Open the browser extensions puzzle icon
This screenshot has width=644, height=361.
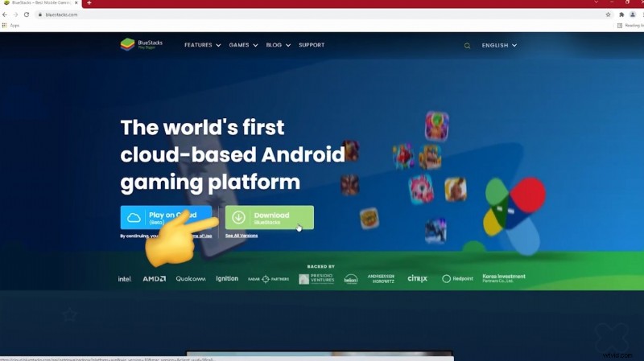pos(621,14)
